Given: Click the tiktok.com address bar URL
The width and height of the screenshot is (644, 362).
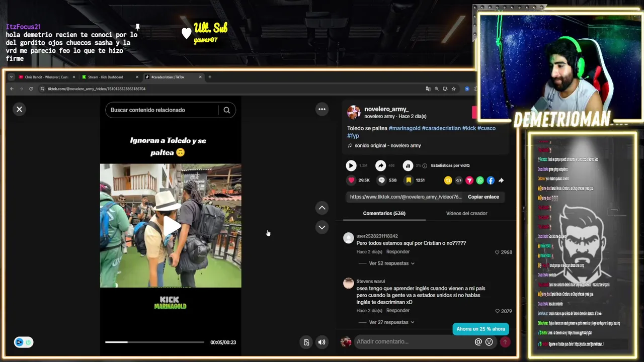Looking at the screenshot, I should (x=97, y=89).
